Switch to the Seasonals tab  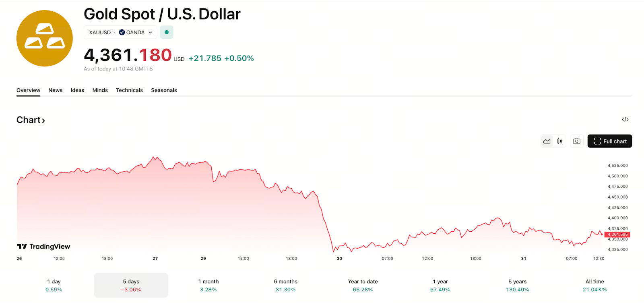tap(164, 90)
